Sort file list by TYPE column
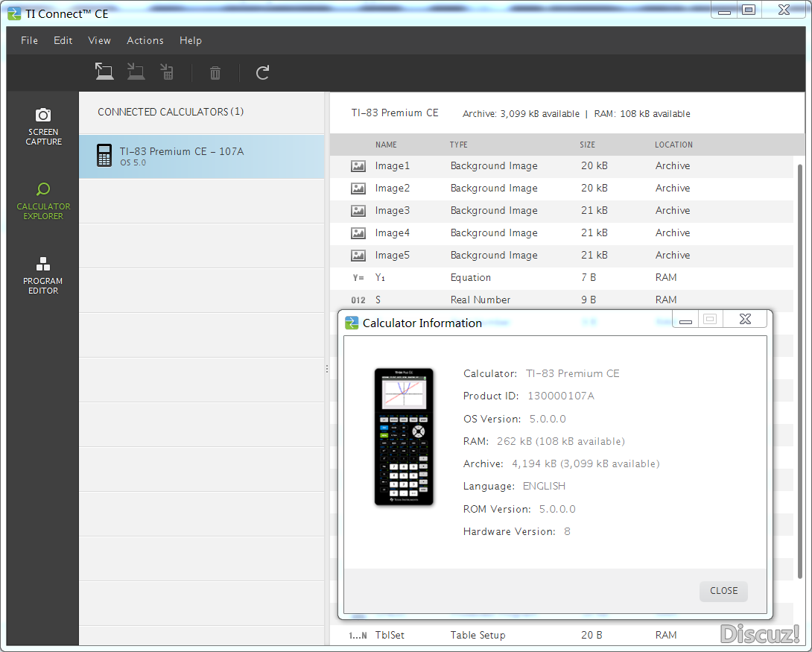The image size is (812, 652). tap(458, 145)
